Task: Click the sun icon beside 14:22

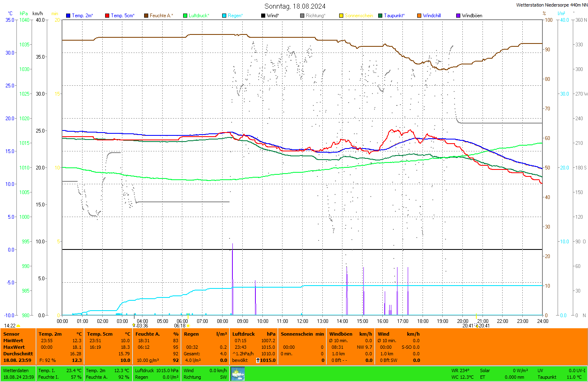Action: point(18,326)
